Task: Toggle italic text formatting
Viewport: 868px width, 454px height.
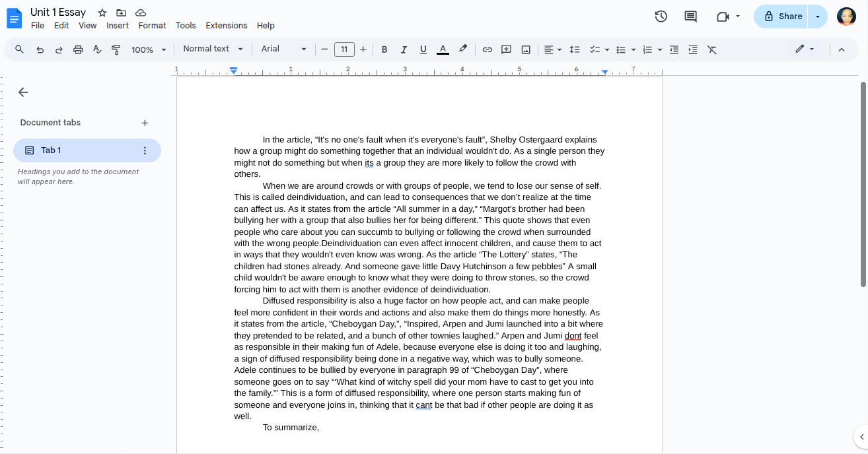Action: coord(404,49)
